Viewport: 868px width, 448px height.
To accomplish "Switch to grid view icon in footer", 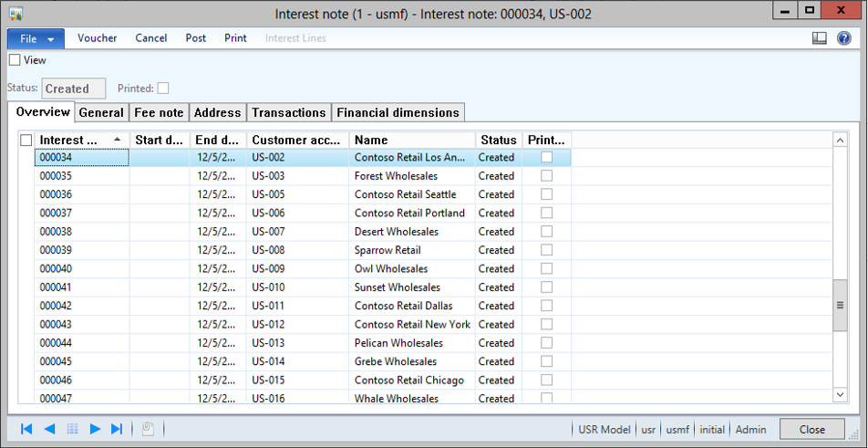I will [x=72, y=429].
